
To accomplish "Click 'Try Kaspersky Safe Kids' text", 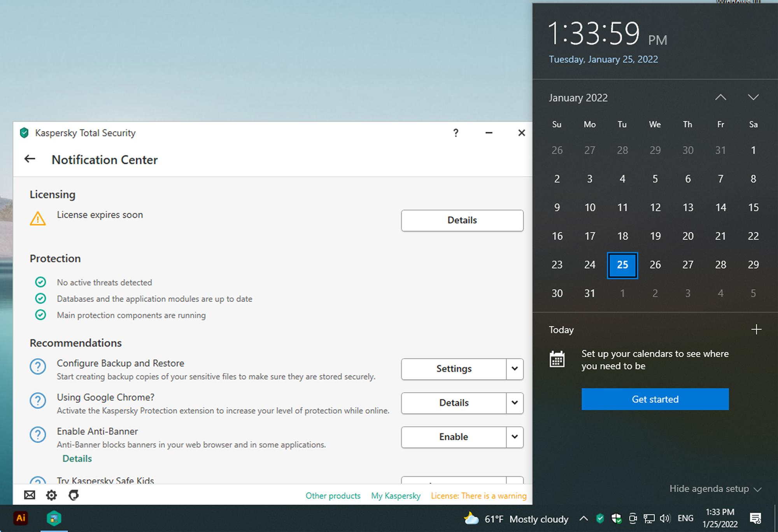I will pyautogui.click(x=105, y=480).
